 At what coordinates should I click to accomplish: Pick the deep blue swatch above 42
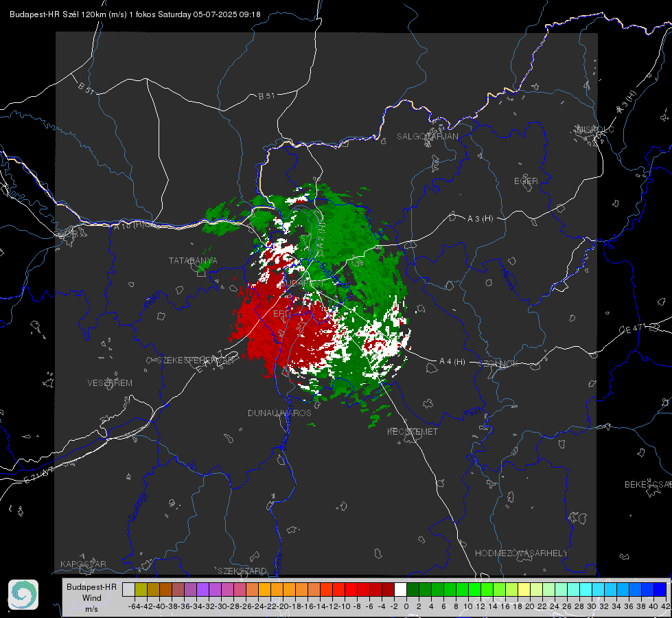(x=660, y=589)
